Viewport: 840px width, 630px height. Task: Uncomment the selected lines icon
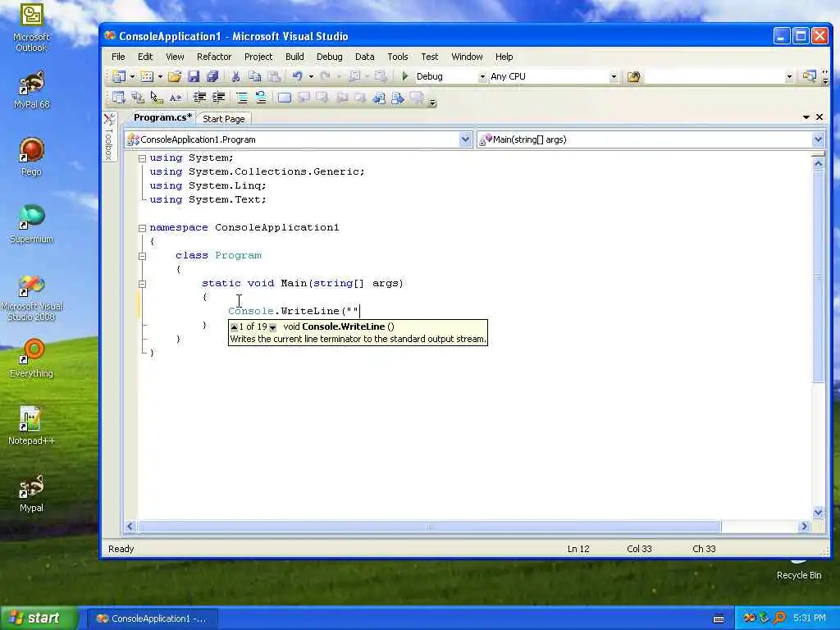pos(261,98)
